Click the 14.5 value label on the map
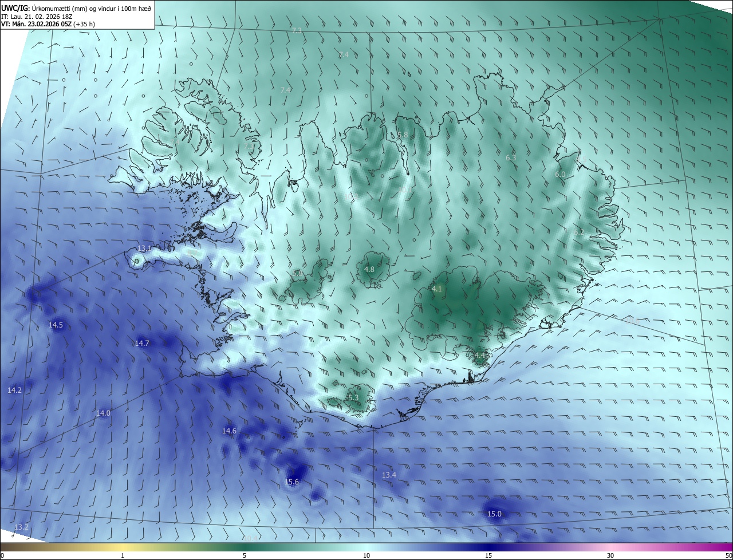Screen dimensions: 733x560 coord(56,325)
